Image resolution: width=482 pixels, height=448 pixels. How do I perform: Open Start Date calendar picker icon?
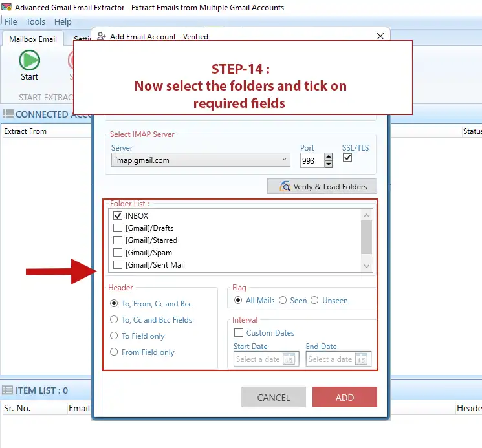[289, 359]
